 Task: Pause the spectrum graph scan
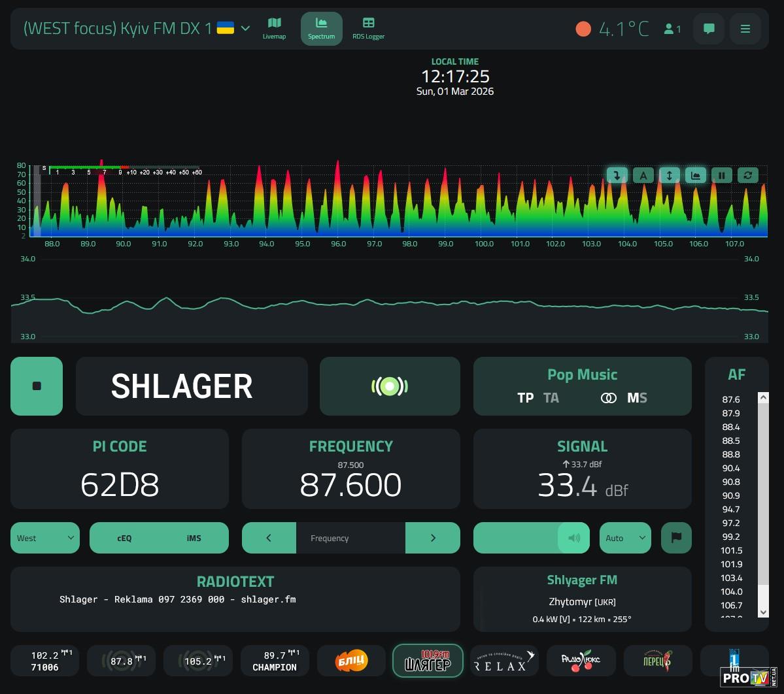tap(721, 175)
